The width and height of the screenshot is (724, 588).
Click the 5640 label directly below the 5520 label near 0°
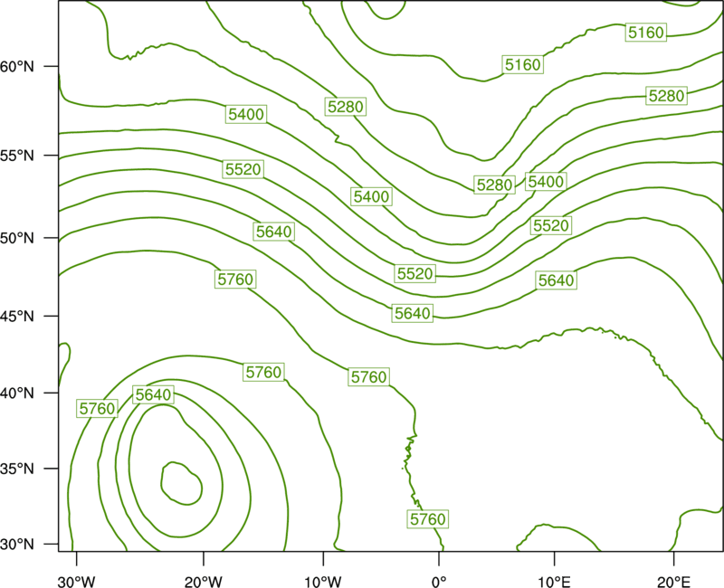413,313
